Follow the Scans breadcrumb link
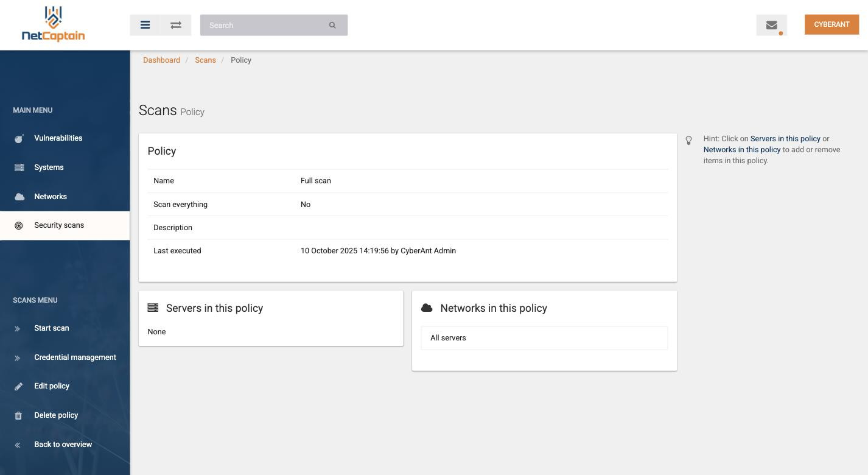Image resolution: width=868 pixels, height=475 pixels. point(205,60)
